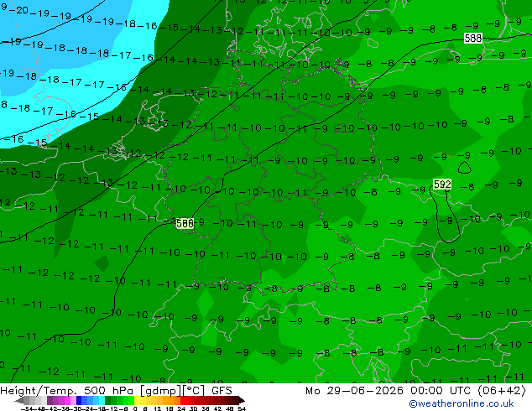The image size is (532, 411).
Task: Click the 588 contour label near top right
Action: [473, 38]
